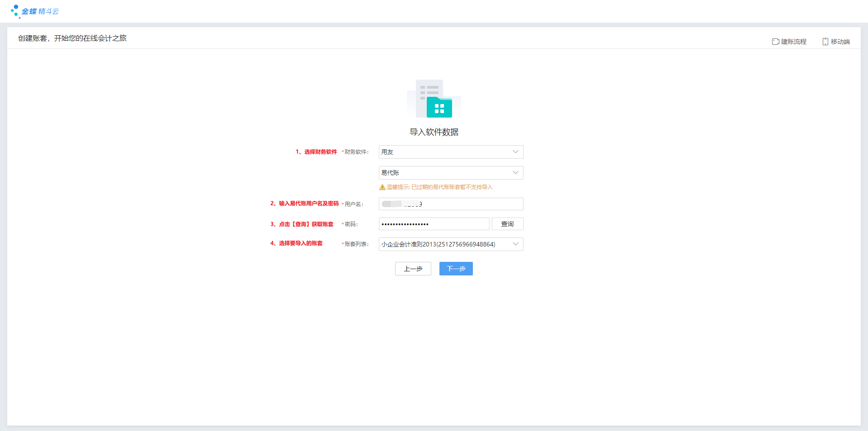Click the 4、选择要导入的账套 step text
Screen dimensions: 868x431
click(296, 243)
